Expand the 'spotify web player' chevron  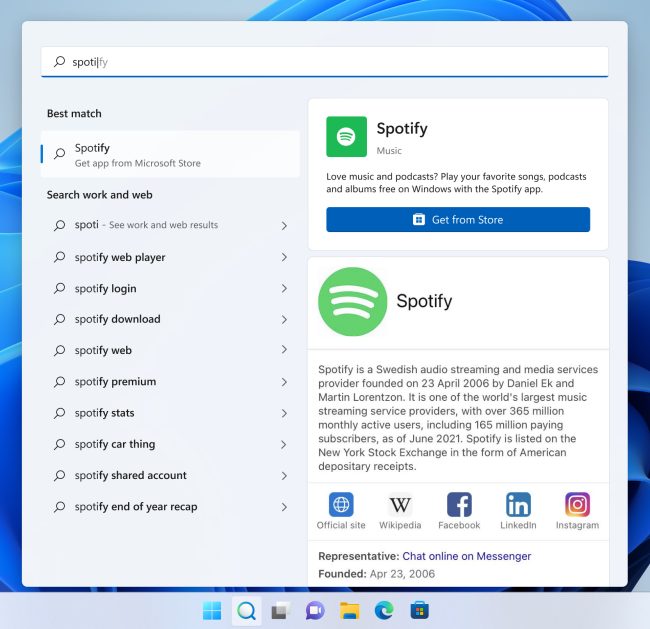(284, 257)
